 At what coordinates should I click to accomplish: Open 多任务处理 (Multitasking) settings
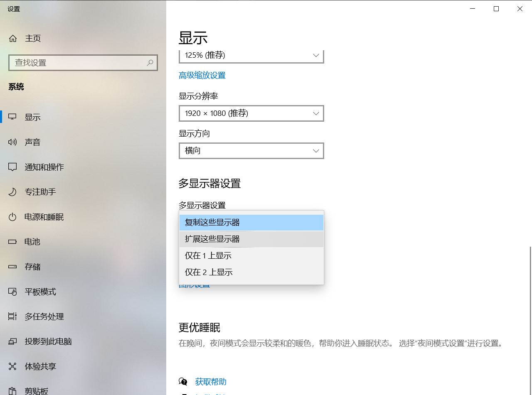[43, 316]
